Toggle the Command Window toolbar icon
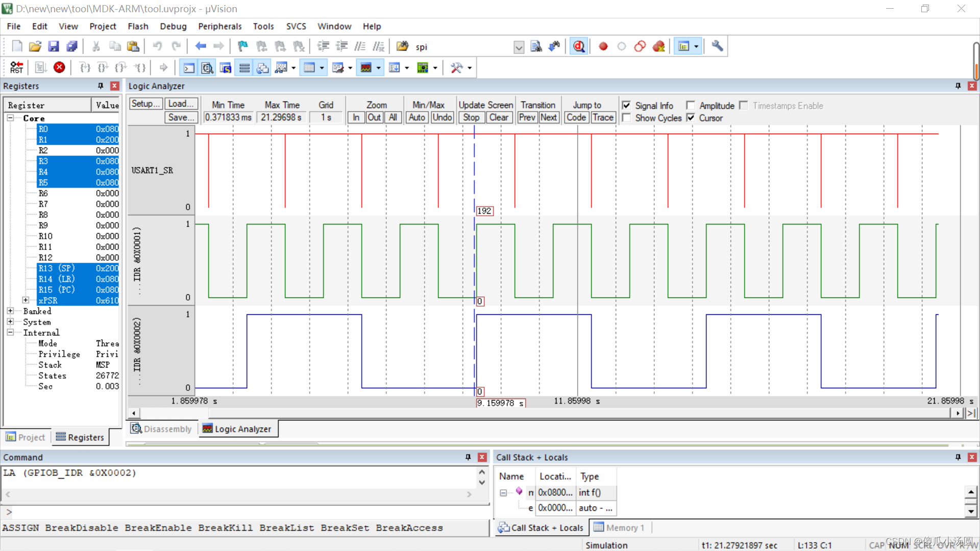 click(x=189, y=67)
